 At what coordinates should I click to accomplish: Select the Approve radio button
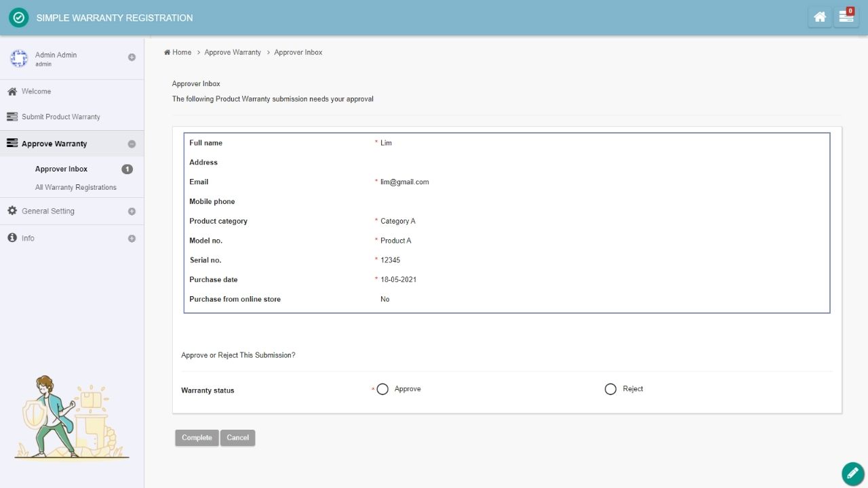382,389
